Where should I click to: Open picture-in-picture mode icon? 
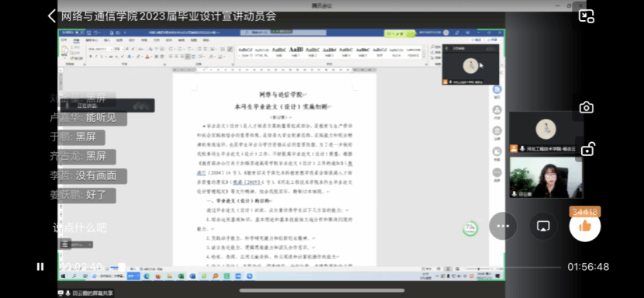point(586,16)
